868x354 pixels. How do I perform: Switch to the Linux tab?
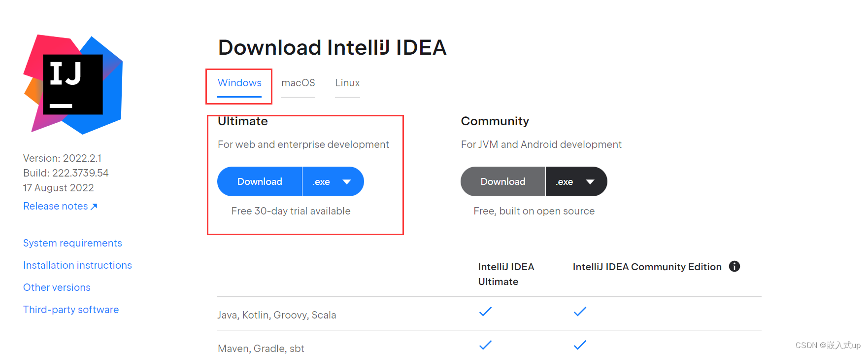pyautogui.click(x=347, y=83)
